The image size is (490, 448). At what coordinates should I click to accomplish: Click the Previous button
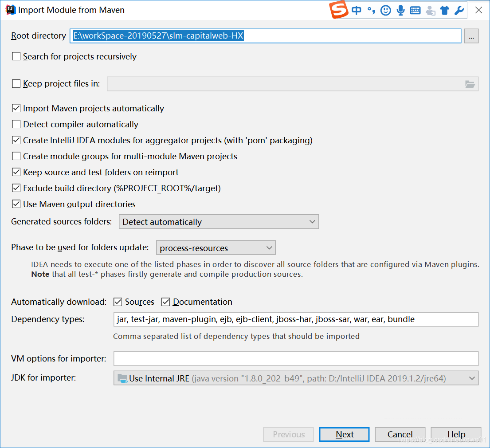pos(288,435)
